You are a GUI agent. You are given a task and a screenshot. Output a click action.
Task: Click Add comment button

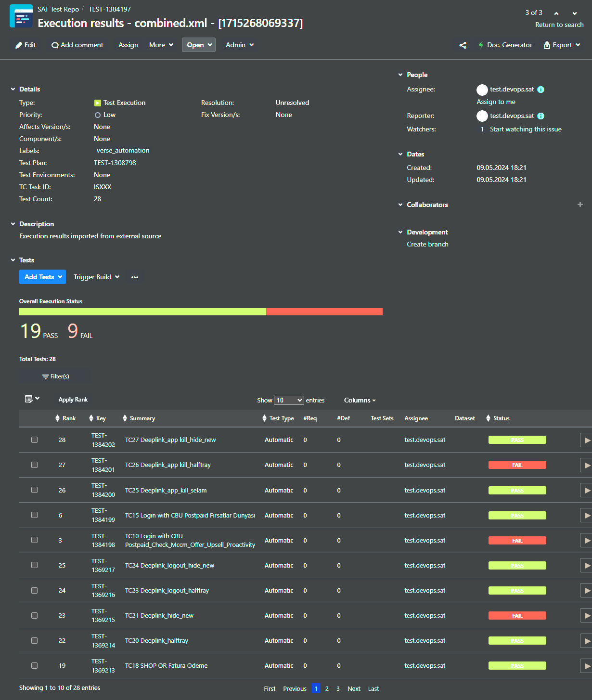77,45
